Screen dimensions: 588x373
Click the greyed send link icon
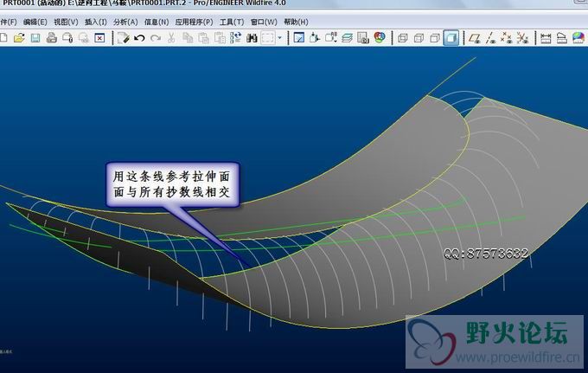pyautogui.click(x=84, y=37)
